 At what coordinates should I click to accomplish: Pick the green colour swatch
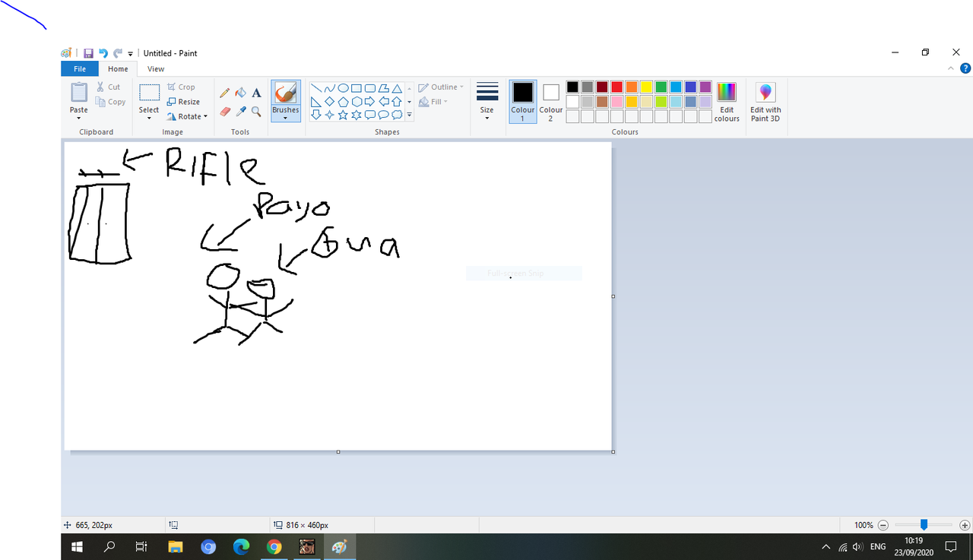(x=661, y=87)
